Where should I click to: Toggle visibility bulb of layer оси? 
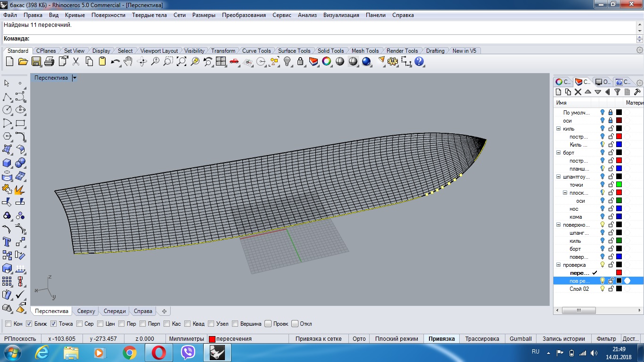pos(603,121)
